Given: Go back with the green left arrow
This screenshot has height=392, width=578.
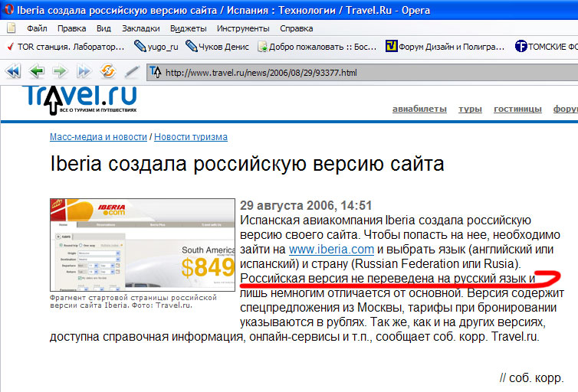Looking at the screenshot, I should (37, 71).
